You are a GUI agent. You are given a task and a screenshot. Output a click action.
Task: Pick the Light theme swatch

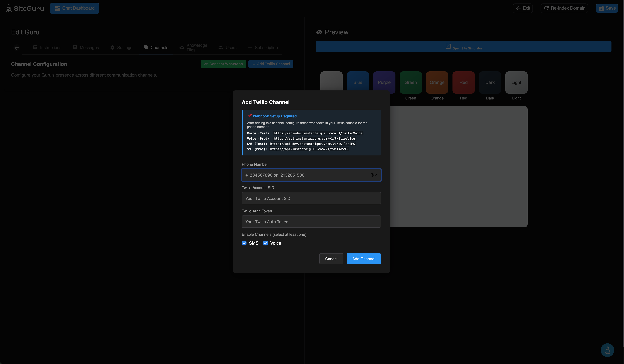(x=516, y=82)
